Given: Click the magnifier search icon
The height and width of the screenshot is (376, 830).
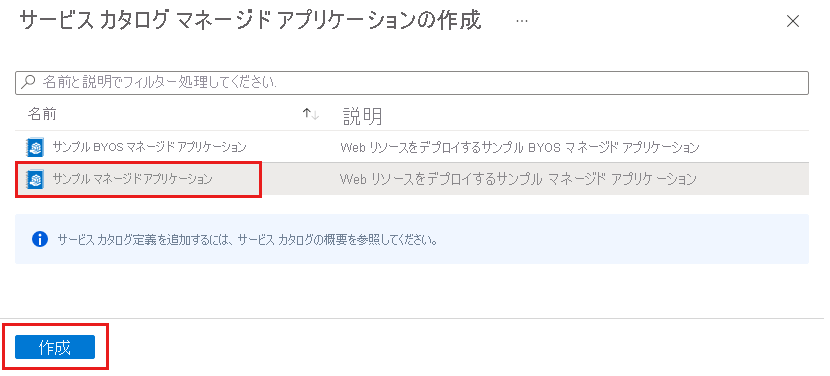Looking at the screenshot, I should (x=29, y=82).
